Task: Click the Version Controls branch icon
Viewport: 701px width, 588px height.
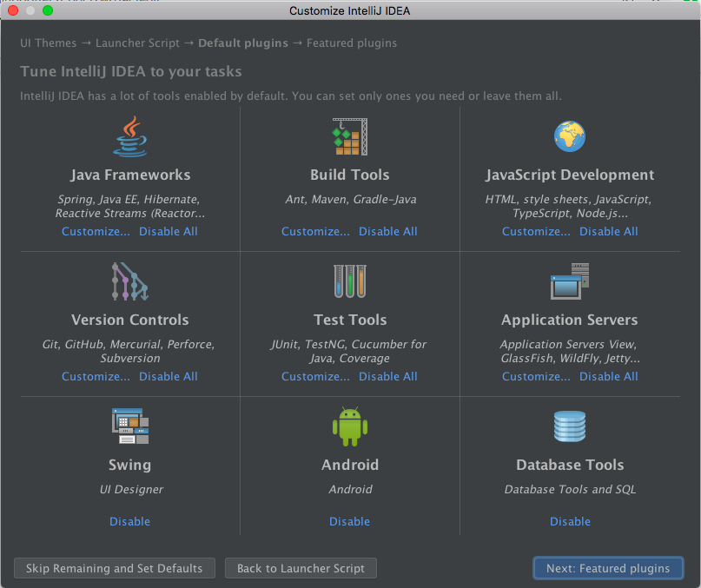Action: coord(130,281)
